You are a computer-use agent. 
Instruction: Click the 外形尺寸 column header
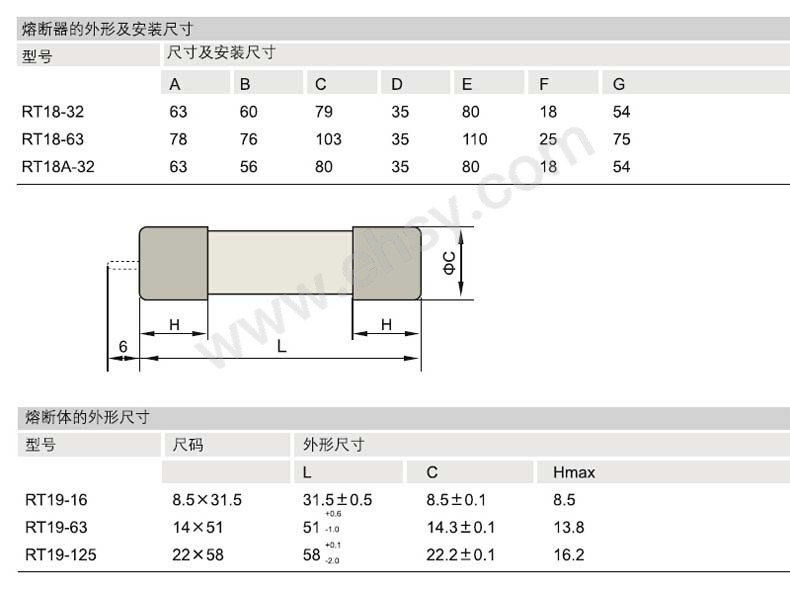[x=334, y=445]
